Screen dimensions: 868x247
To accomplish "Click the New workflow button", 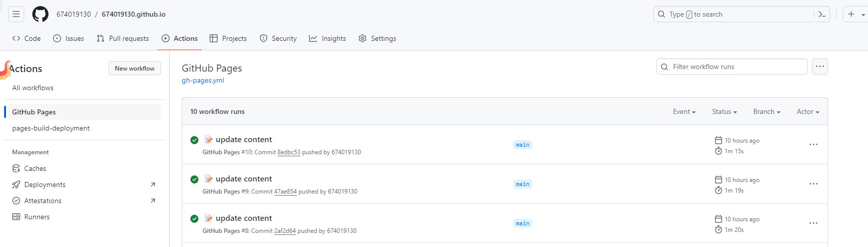I will click(x=135, y=68).
